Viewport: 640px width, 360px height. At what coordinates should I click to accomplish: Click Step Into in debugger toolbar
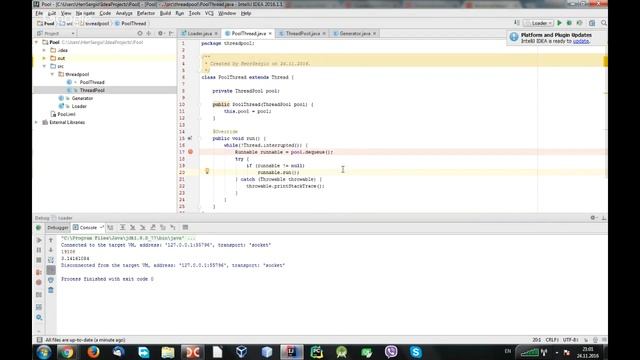(133, 227)
